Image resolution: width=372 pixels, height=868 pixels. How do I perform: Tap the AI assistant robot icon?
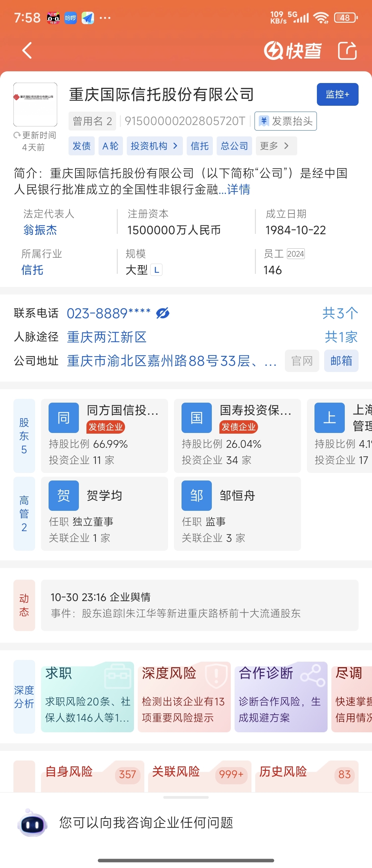point(32,823)
